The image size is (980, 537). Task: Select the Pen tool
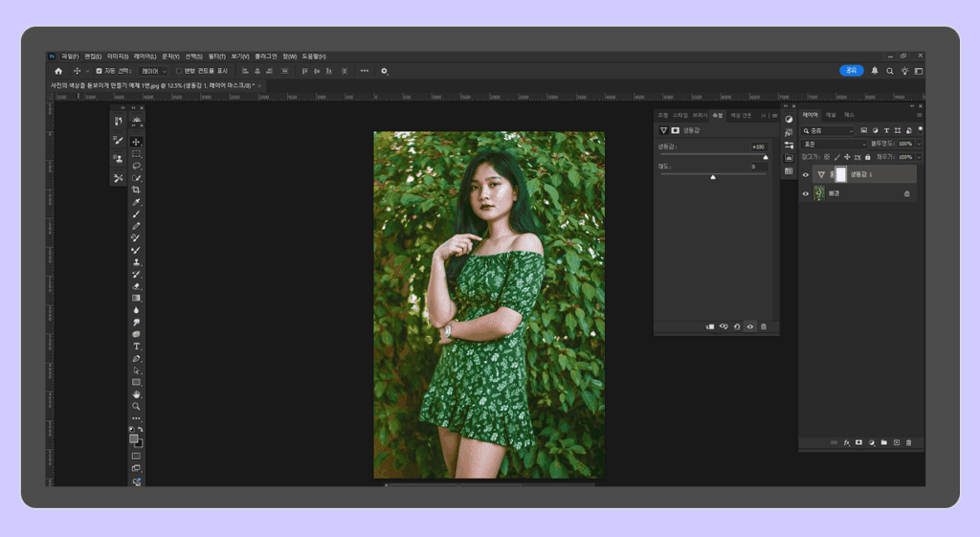[x=136, y=358]
